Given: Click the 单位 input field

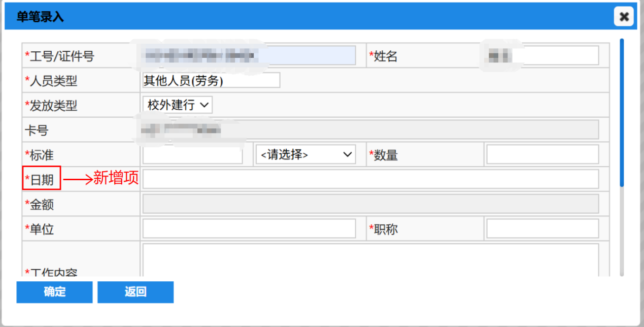Looking at the screenshot, I should coord(249,229).
